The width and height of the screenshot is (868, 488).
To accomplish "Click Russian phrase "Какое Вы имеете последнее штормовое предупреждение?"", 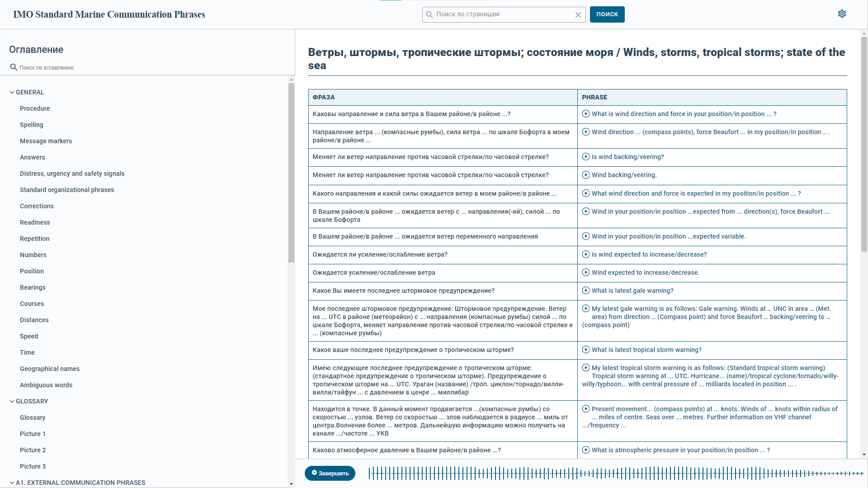I will tap(403, 291).
